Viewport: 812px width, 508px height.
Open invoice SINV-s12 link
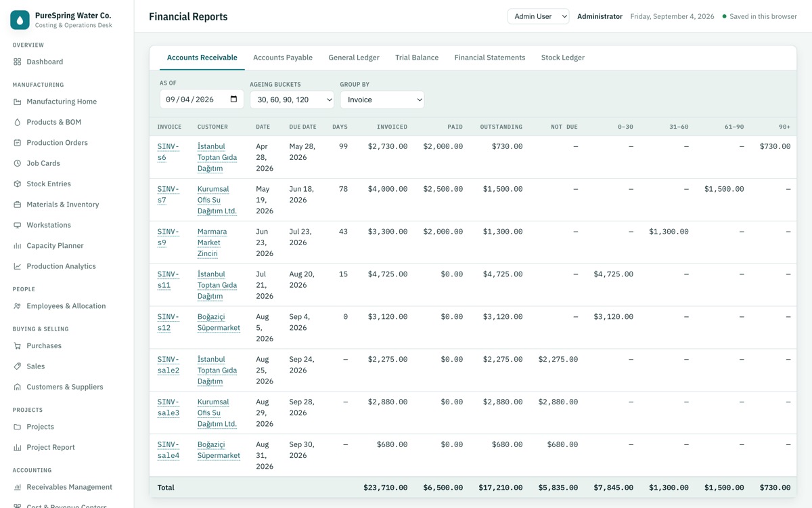pyautogui.click(x=168, y=322)
